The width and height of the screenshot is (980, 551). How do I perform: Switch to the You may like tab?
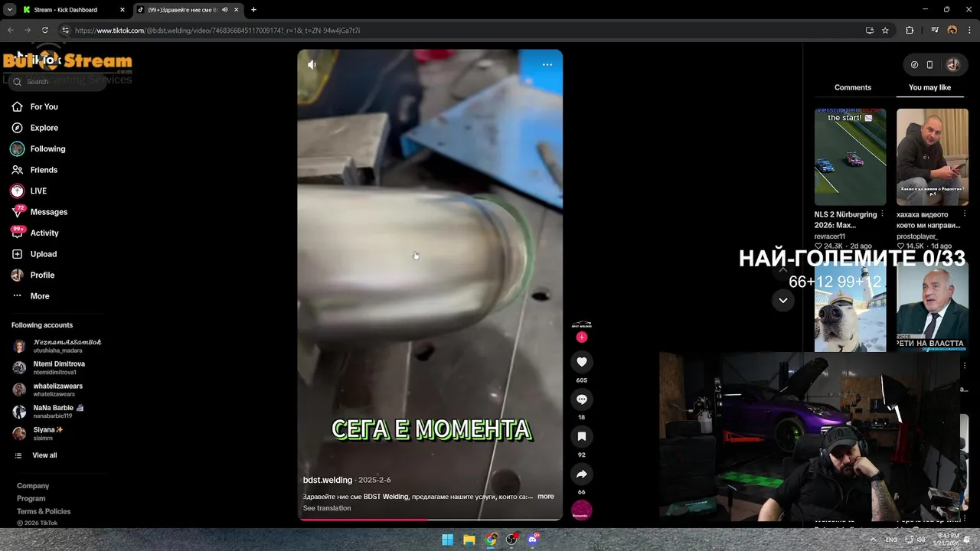coord(929,87)
